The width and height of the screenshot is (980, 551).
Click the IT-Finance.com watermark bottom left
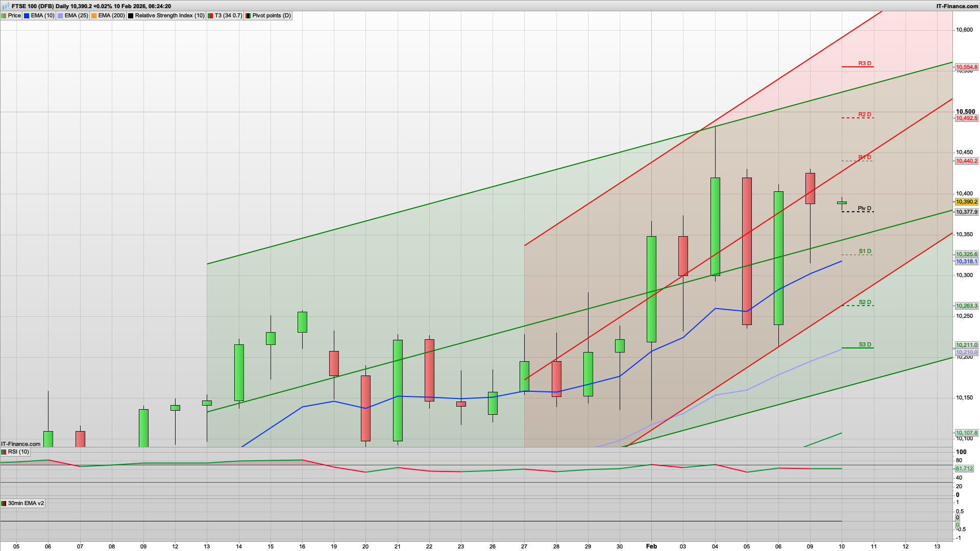(x=19, y=444)
